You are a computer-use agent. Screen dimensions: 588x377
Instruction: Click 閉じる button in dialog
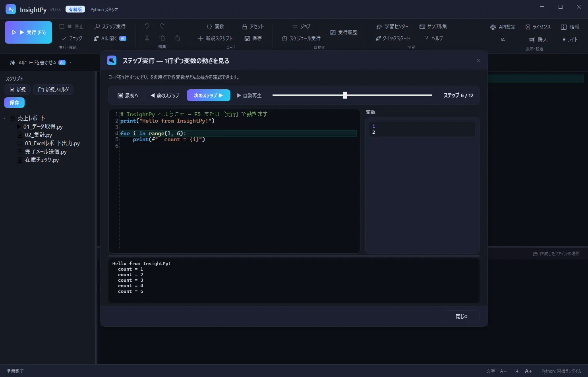[462, 317]
